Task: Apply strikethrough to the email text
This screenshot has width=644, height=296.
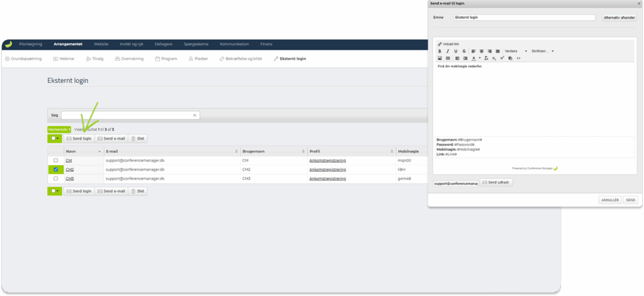Action: click(464, 51)
